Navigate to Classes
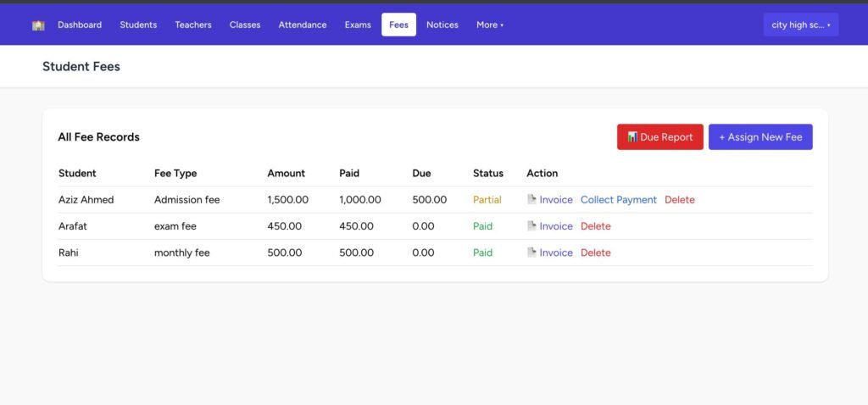The width and height of the screenshot is (868, 405). coord(245,25)
